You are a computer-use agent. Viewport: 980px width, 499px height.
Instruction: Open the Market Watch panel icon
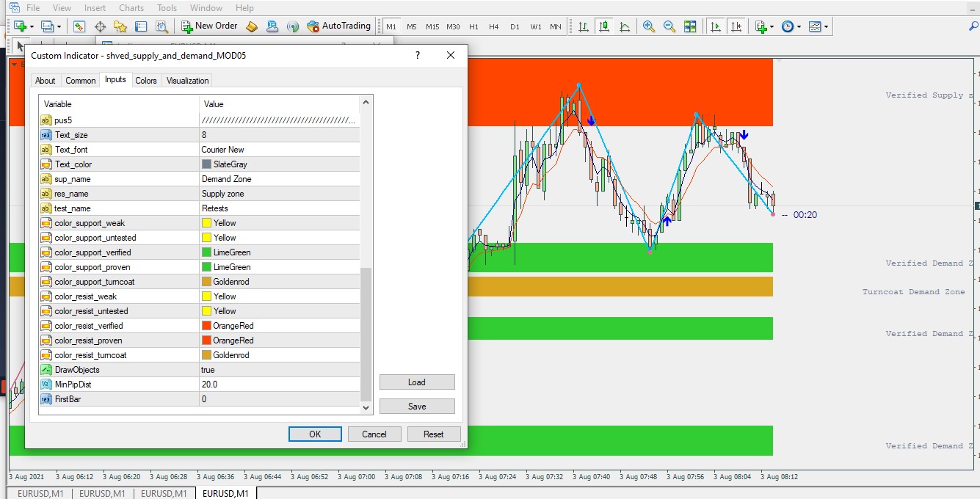point(79,26)
